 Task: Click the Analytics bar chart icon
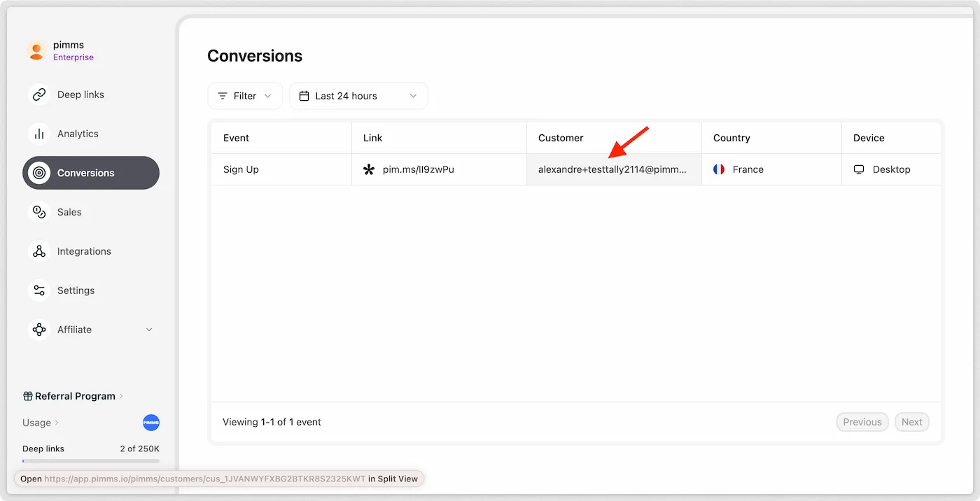[39, 134]
